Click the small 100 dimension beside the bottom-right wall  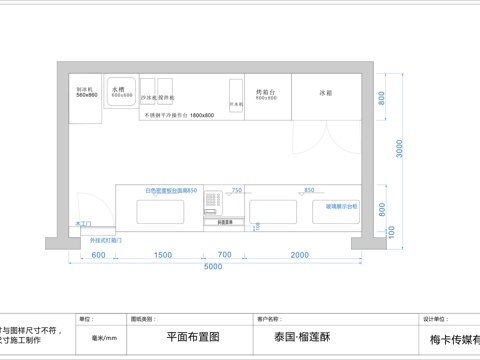click(392, 232)
